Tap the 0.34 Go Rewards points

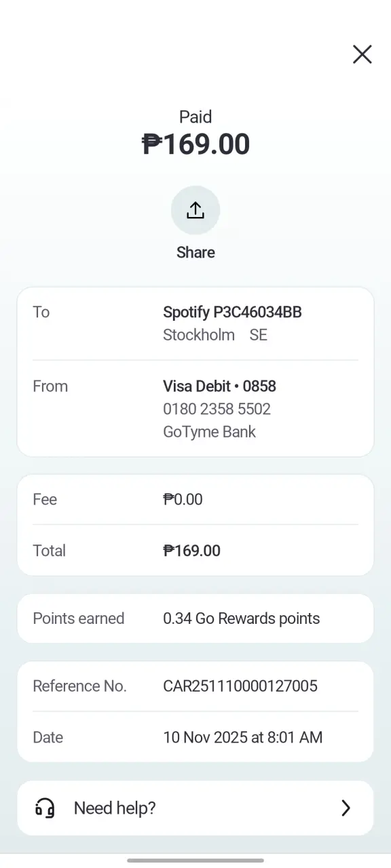click(241, 618)
